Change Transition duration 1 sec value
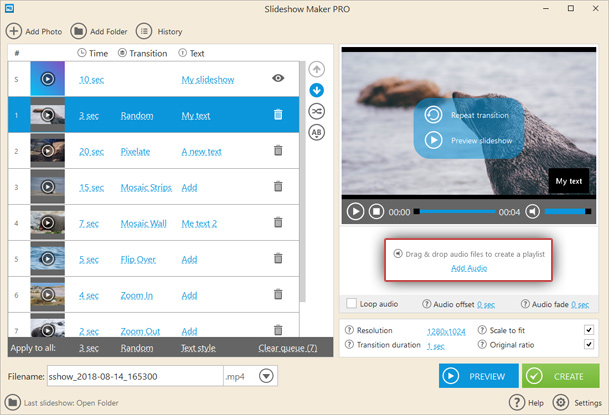The width and height of the screenshot is (609, 415). pos(436,346)
